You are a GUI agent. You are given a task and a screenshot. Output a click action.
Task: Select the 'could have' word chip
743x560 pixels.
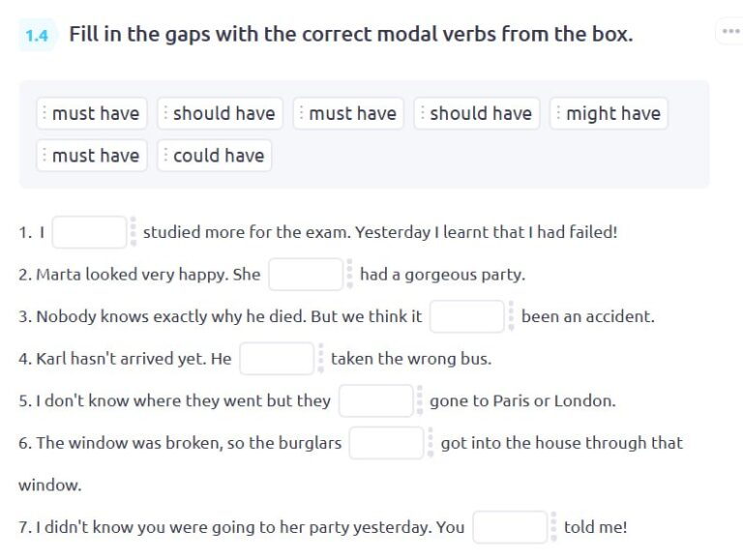pos(214,155)
